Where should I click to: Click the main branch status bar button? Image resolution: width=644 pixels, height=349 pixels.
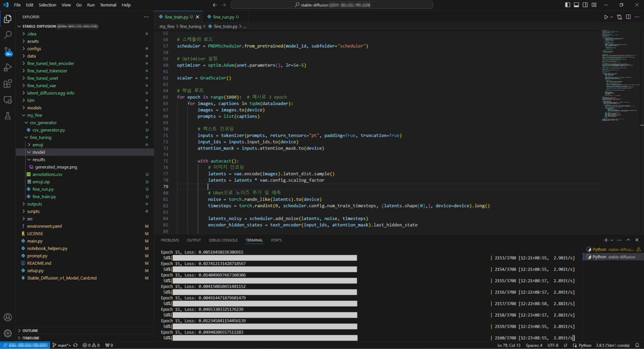62,345
